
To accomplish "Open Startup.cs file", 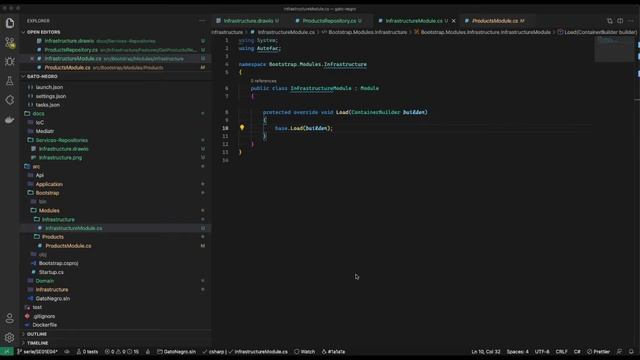I will [x=51, y=272].
